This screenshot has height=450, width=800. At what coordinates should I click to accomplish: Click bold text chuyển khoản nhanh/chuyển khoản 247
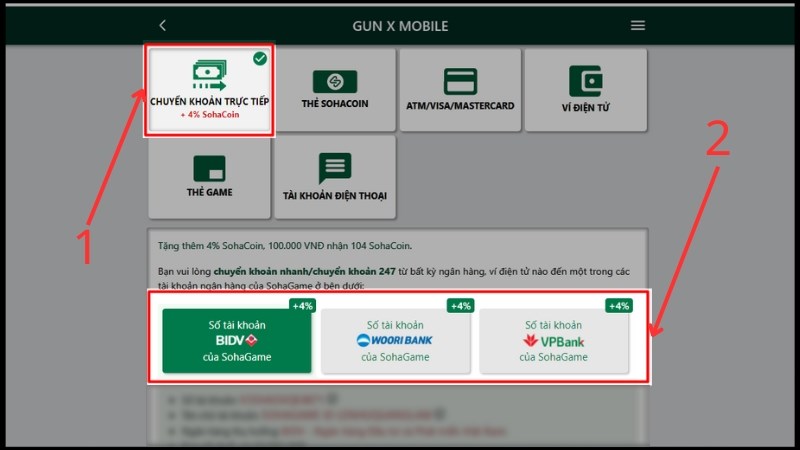pyautogui.click(x=305, y=271)
